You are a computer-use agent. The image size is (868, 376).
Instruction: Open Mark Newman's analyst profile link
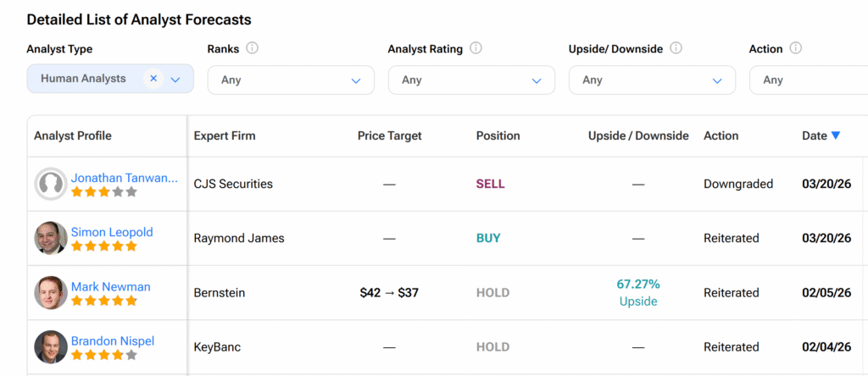110,286
